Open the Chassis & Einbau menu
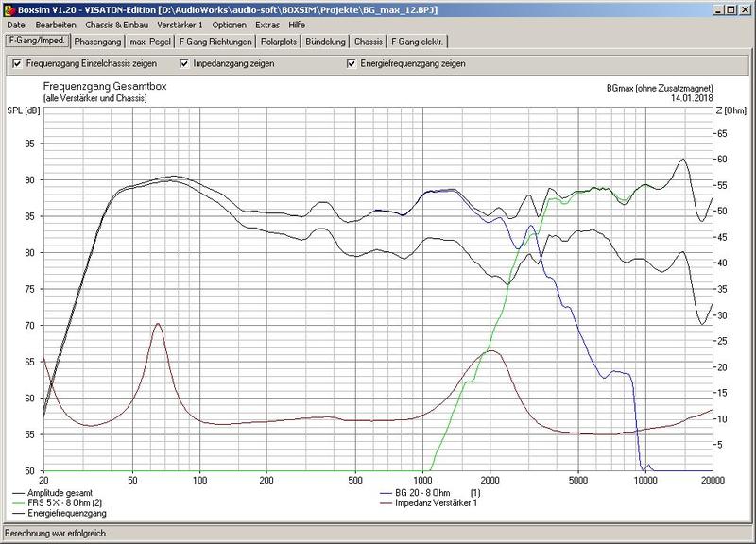The image size is (756, 544). coord(116,25)
